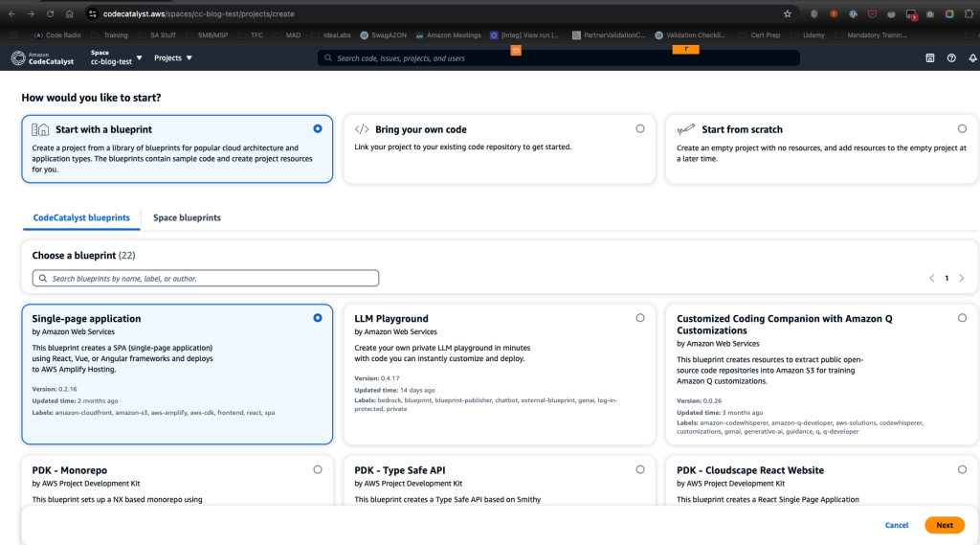
Task: Open the marketplace icon in CodeCatalyst header
Action: point(930,57)
